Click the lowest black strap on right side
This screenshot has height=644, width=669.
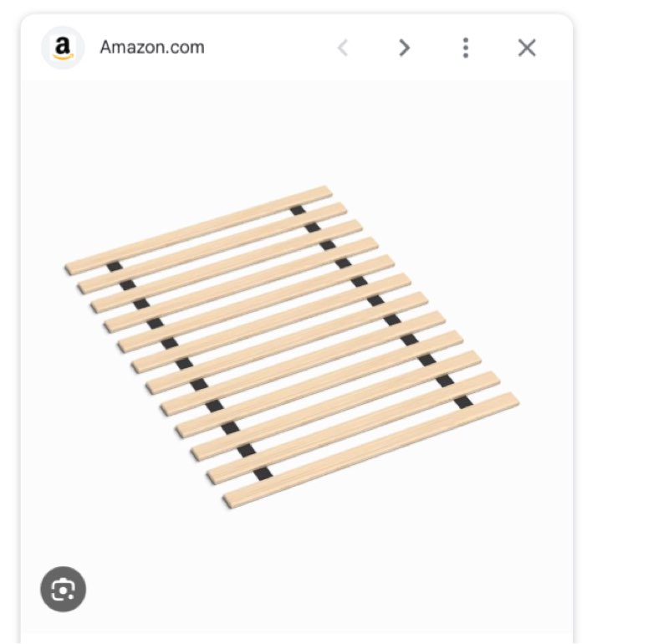[463, 401]
